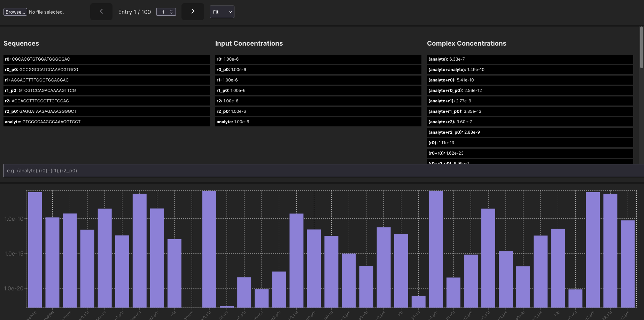Select complex row '(analyte+analyte): 1.49e-10'
Image resolution: width=644 pixels, height=320 pixels.
click(530, 70)
